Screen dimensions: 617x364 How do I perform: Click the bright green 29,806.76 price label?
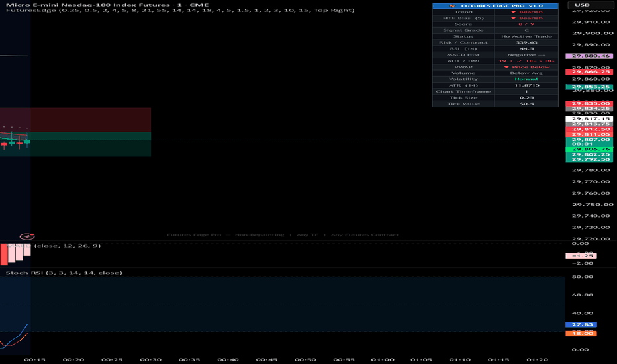[x=589, y=149]
